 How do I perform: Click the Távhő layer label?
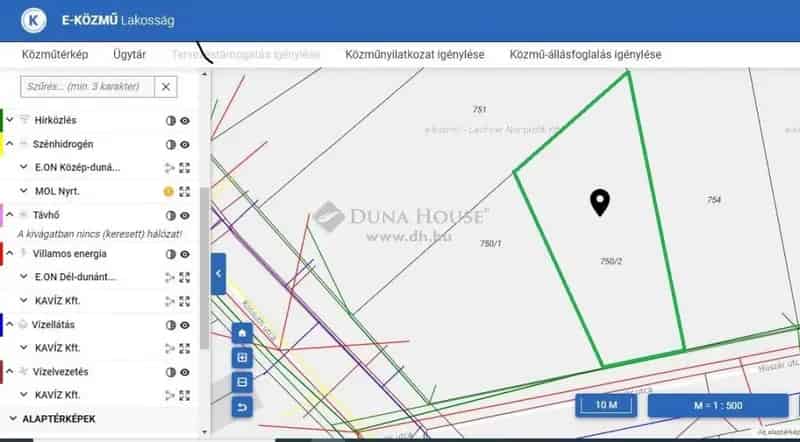pos(46,215)
